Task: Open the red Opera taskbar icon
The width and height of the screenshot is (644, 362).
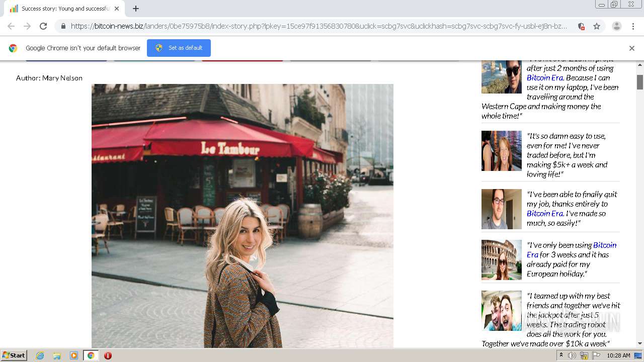Action: pyautogui.click(x=108, y=355)
